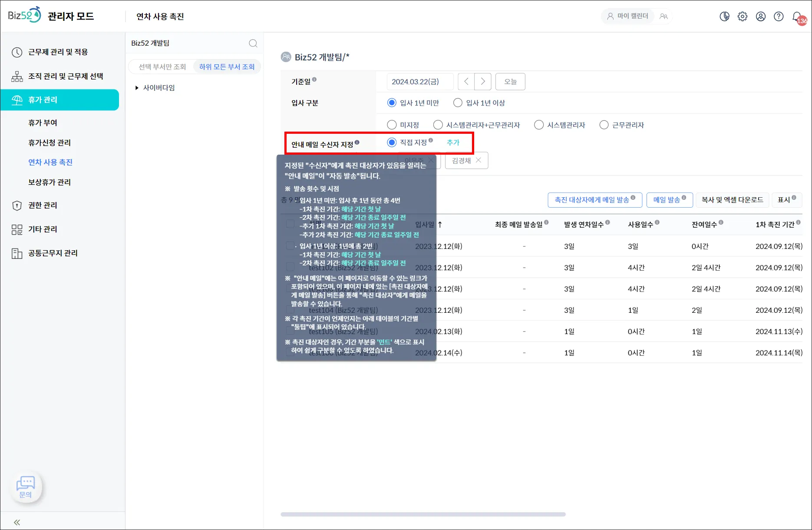Screen dimensions: 812x530
Task: Show info icon beside 최종 메일 발송일 header
Action: pos(546,222)
